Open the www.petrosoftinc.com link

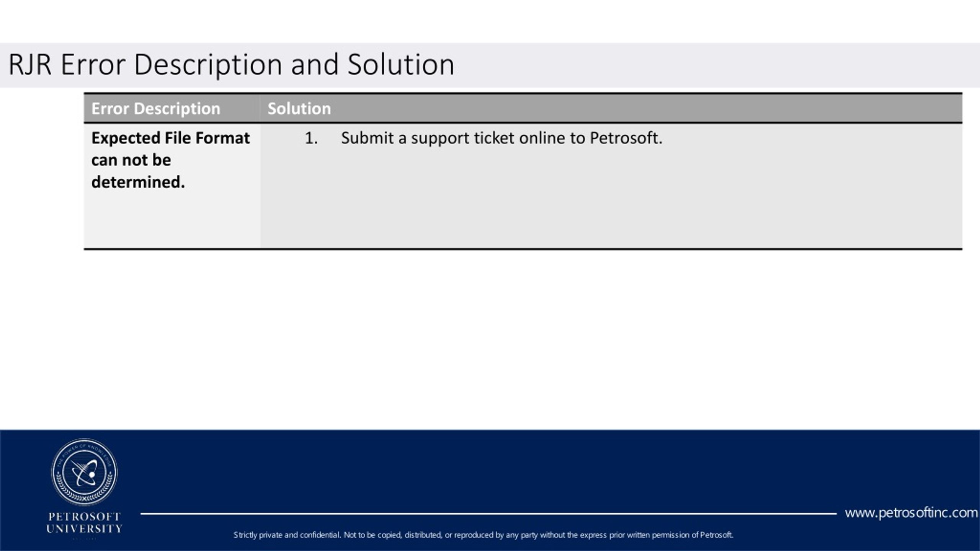[x=911, y=513]
